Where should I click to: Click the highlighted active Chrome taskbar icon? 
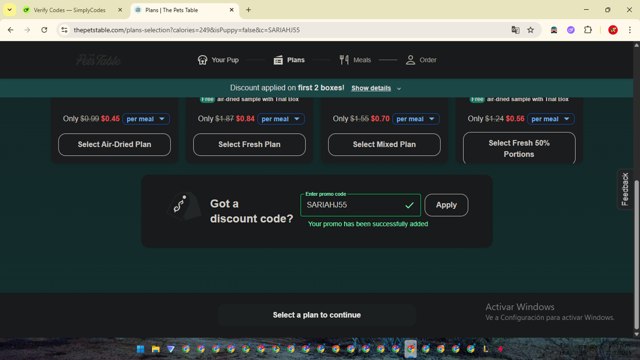(x=411, y=349)
